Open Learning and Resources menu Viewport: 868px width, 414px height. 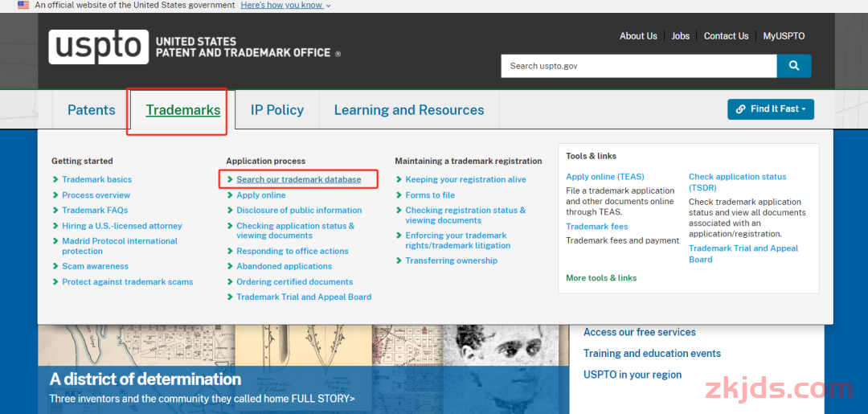409,109
